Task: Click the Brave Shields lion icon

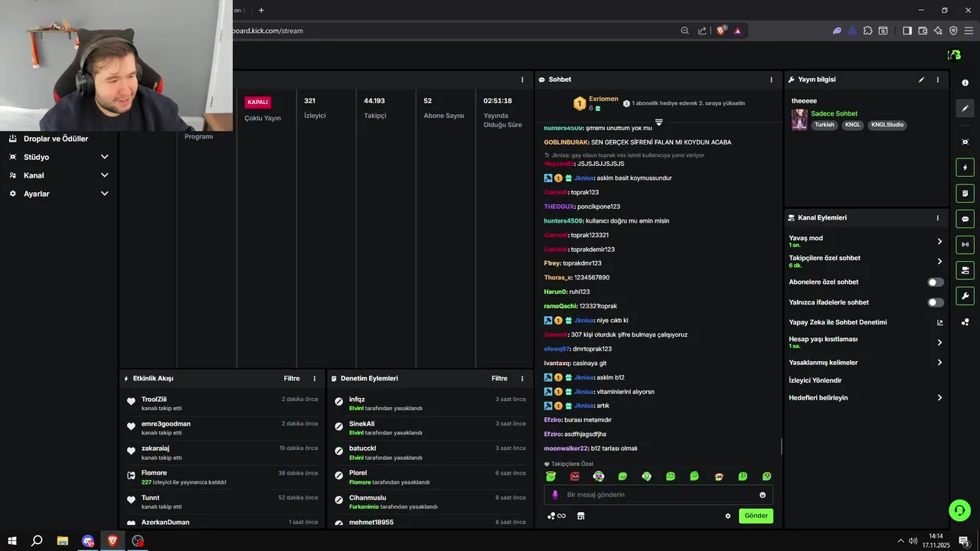Action: (x=720, y=31)
